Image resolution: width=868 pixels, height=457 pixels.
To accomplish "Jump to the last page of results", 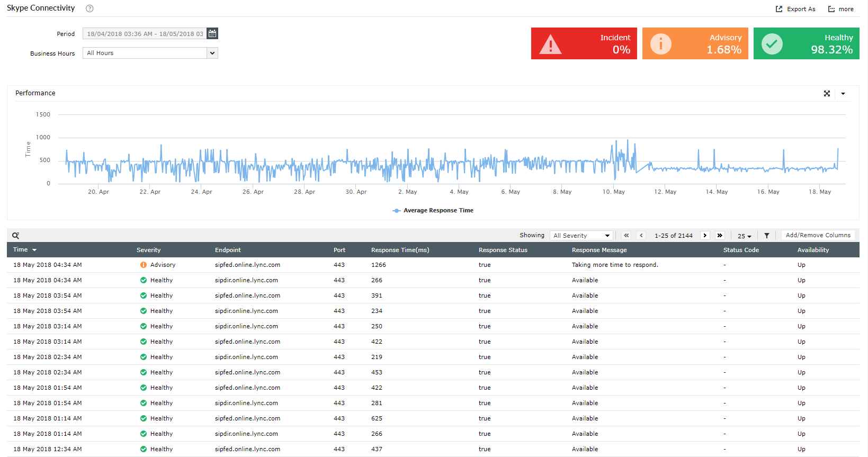I will tap(720, 236).
